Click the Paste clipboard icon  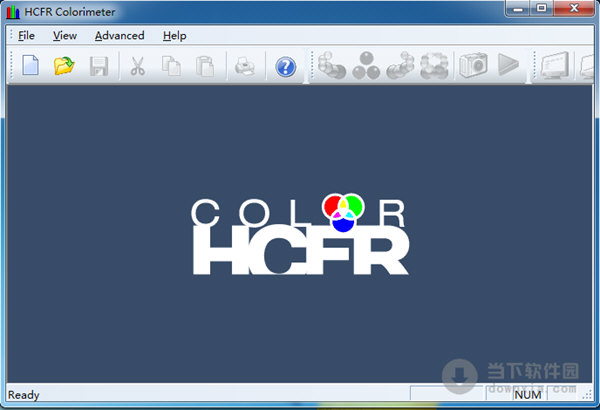[x=205, y=66]
